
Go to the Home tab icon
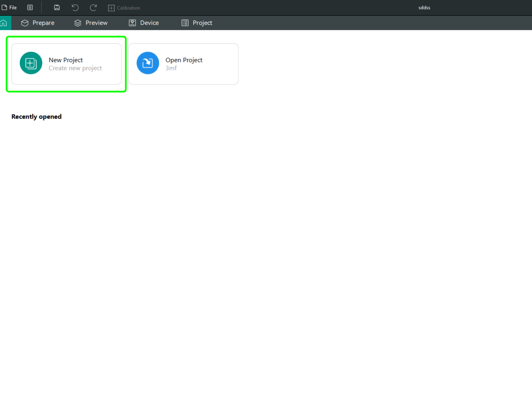[x=4, y=23]
